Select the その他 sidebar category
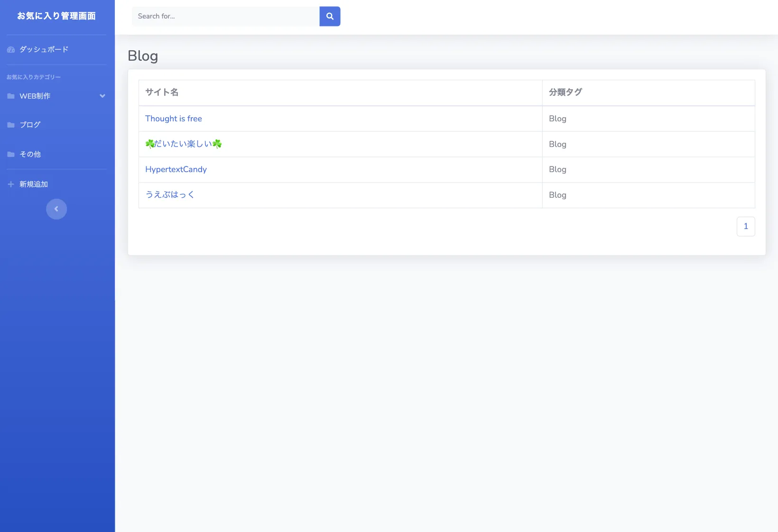Image resolution: width=778 pixels, height=532 pixels. (30, 155)
